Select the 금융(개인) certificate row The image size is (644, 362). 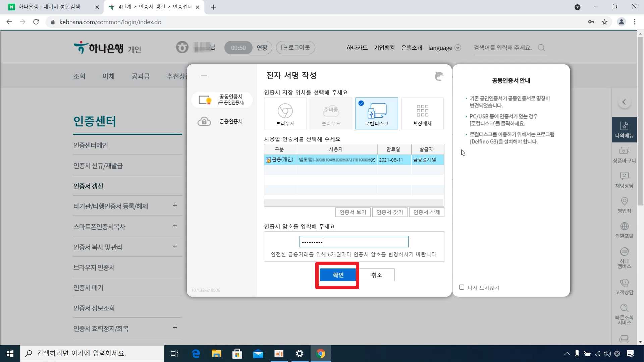coord(354,160)
